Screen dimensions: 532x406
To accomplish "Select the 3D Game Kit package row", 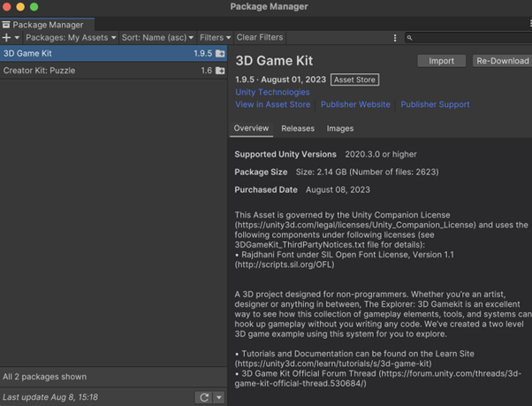I will click(x=113, y=53).
